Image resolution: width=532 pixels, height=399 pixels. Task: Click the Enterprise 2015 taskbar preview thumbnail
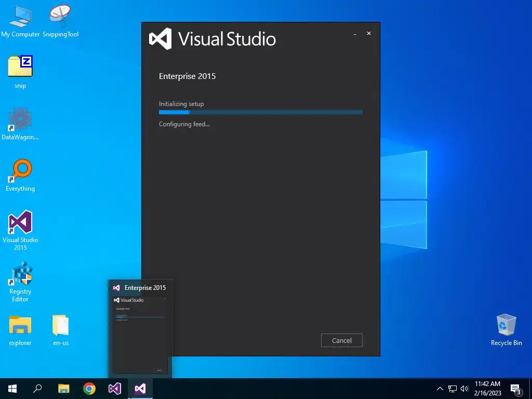point(140,335)
